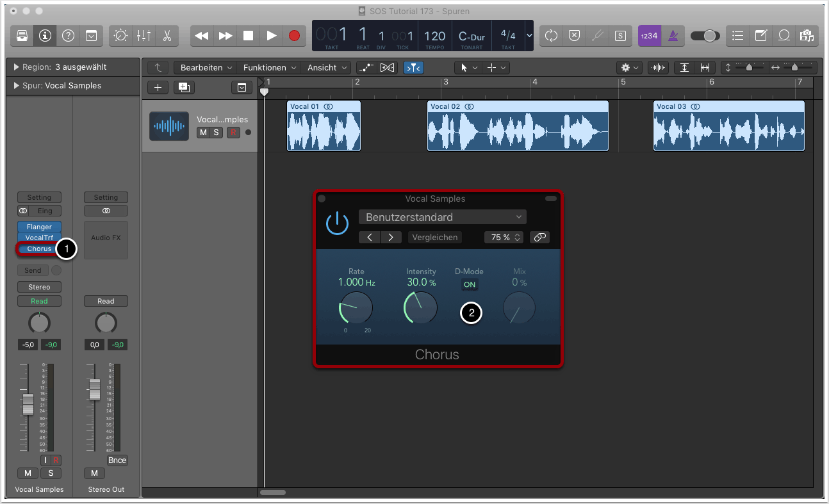
Task: Turn off D-Mode in the Chorus plugin
Action: [x=470, y=284]
